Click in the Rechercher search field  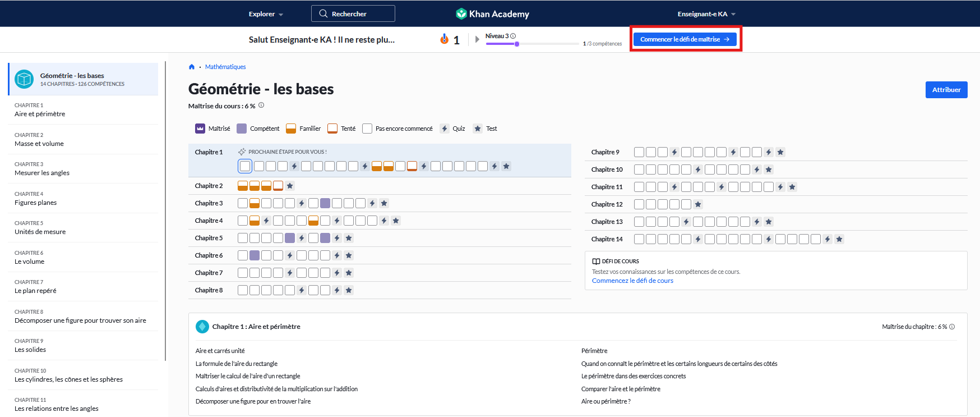coord(353,13)
